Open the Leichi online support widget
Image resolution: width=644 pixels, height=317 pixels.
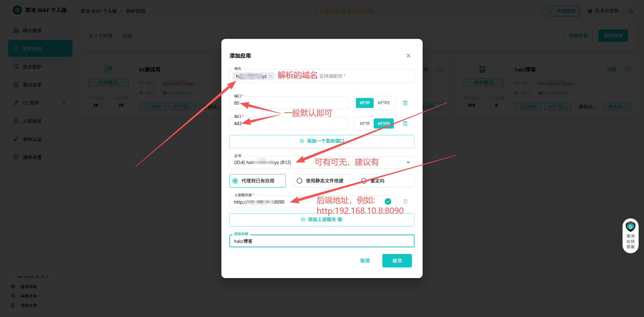630,236
